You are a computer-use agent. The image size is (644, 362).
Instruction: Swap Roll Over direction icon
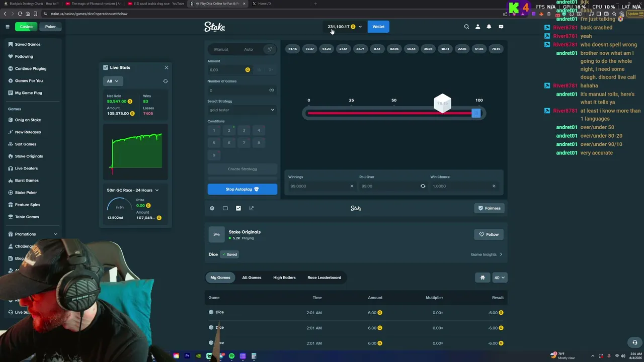click(423, 186)
